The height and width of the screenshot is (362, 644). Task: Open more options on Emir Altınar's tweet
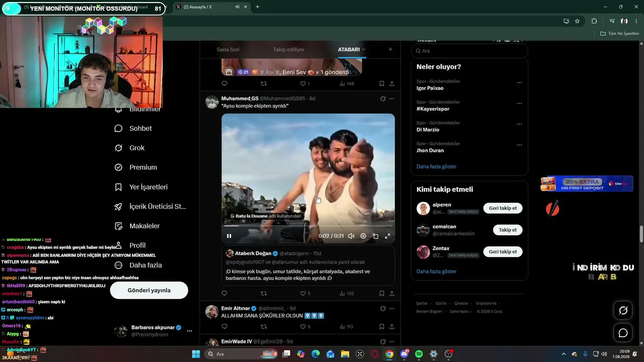pyautogui.click(x=392, y=308)
